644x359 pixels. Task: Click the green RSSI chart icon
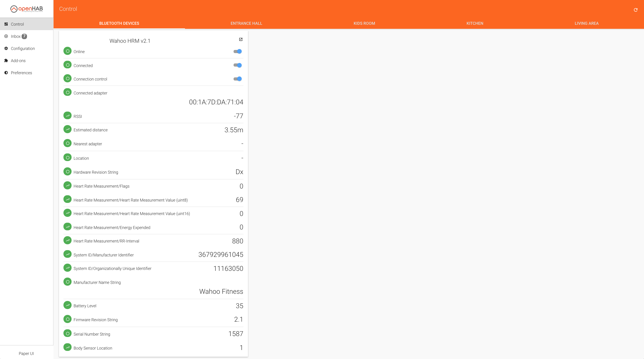click(x=68, y=116)
